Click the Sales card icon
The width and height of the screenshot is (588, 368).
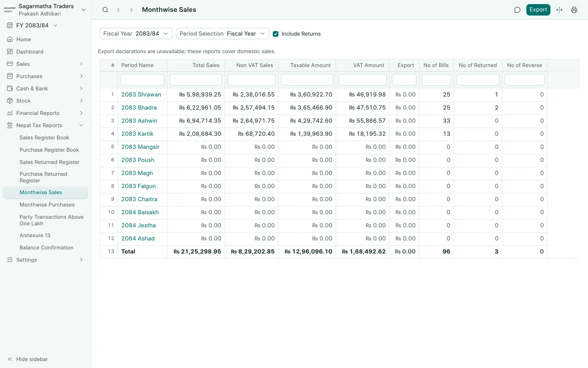10,64
